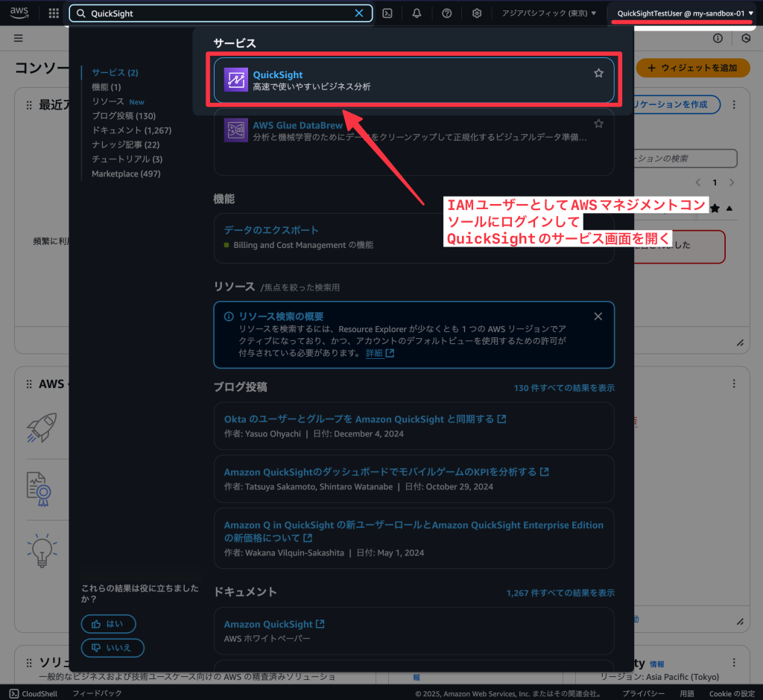Open the プライバシー footer link

pyautogui.click(x=643, y=694)
